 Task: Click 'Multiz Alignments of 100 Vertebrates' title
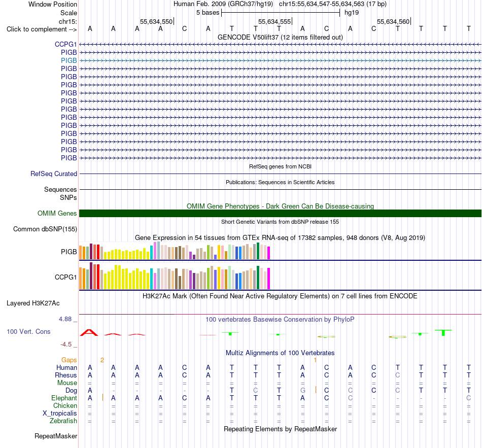[x=280, y=353]
